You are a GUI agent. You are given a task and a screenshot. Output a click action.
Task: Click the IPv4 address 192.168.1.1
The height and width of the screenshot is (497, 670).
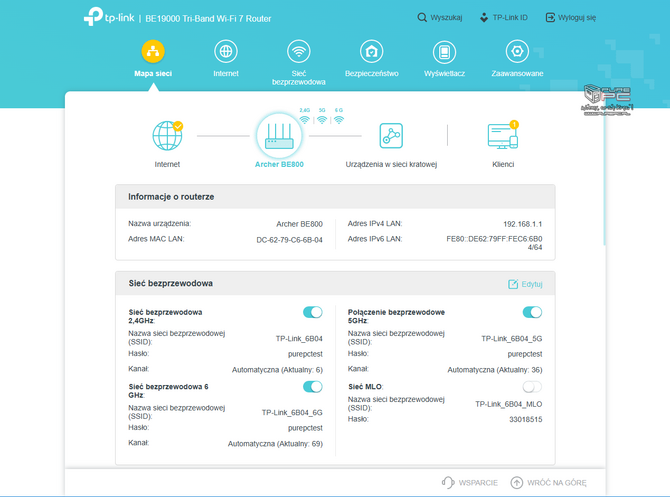click(x=523, y=224)
